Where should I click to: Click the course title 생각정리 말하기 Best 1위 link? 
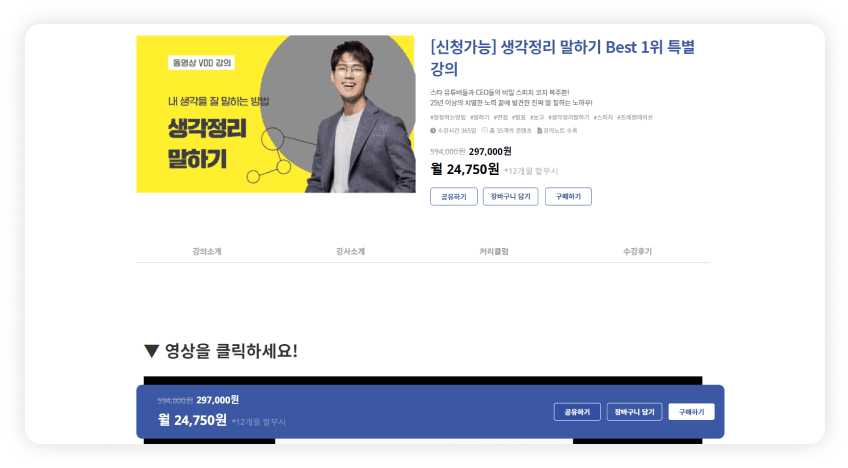pos(562,58)
